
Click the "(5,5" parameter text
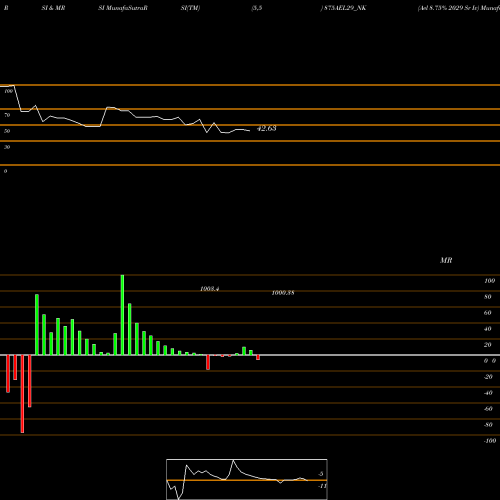coord(256,8)
